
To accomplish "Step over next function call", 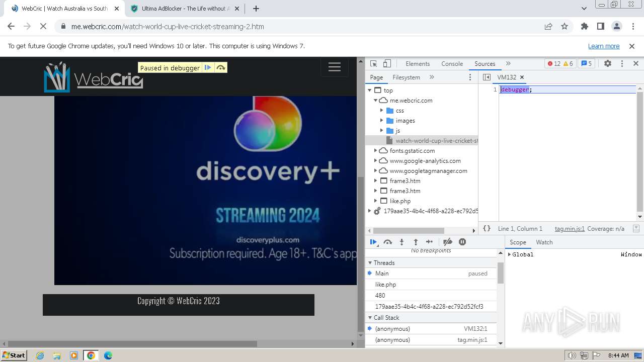I will pos(387,242).
